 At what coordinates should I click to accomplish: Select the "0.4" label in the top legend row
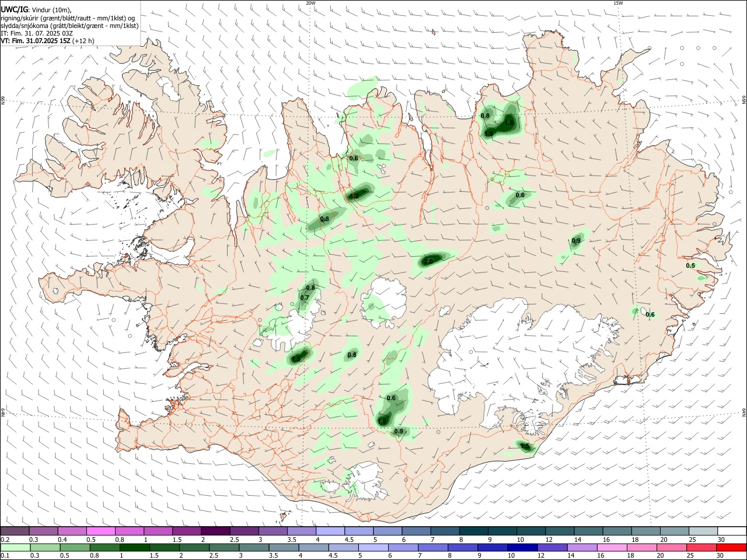pos(62,540)
